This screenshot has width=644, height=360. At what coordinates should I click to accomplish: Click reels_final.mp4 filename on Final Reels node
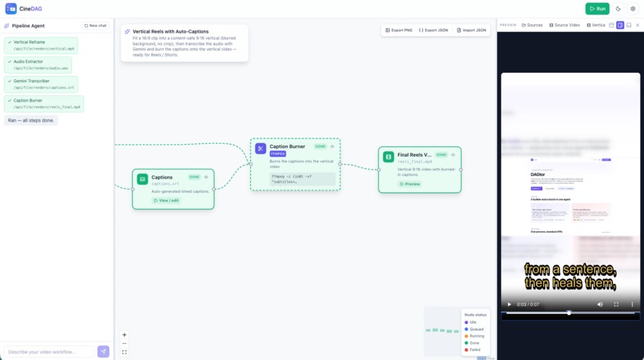click(x=415, y=162)
